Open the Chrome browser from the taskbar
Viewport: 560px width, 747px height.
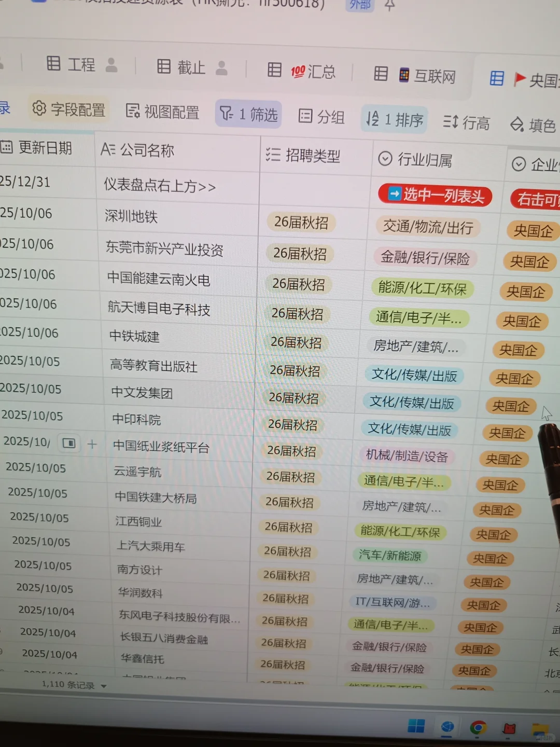tap(478, 728)
